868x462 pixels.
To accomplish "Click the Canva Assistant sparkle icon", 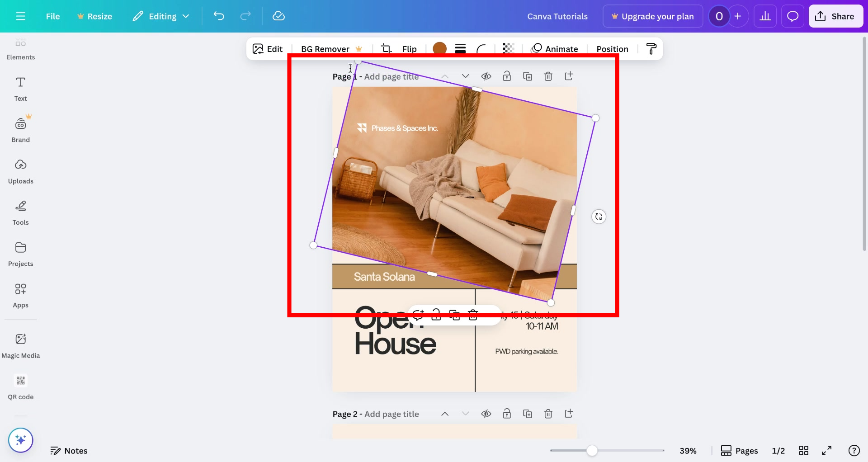I will coord(20,440).
